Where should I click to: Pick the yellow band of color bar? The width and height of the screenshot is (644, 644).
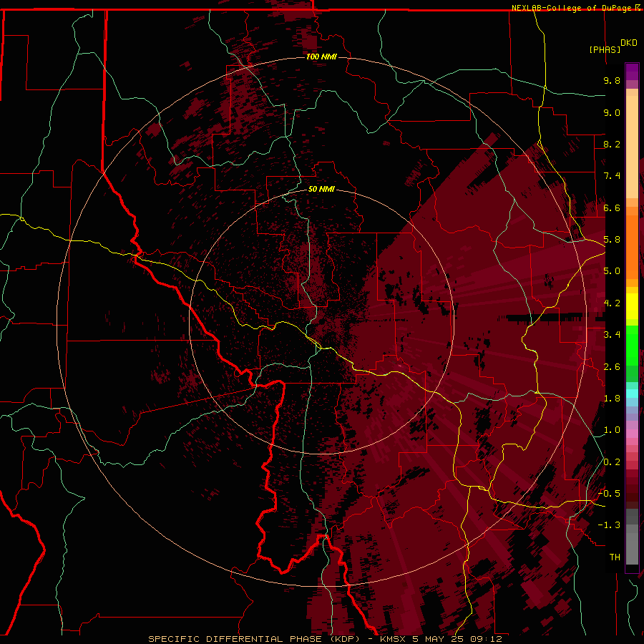tap(632, 306)
